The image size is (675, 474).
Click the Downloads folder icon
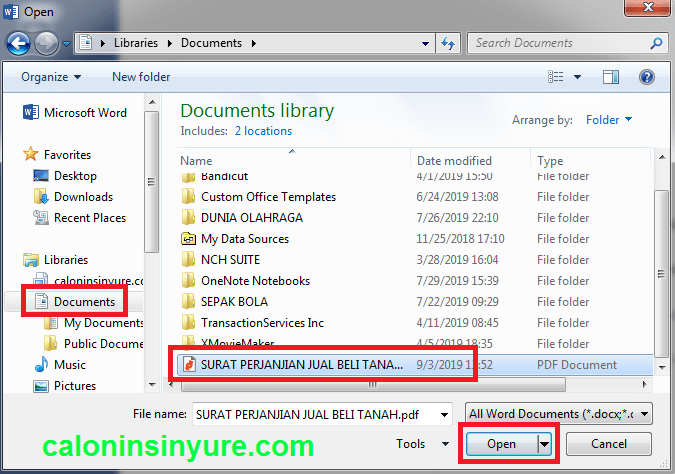pyautogui.click(x=41, y=196)
